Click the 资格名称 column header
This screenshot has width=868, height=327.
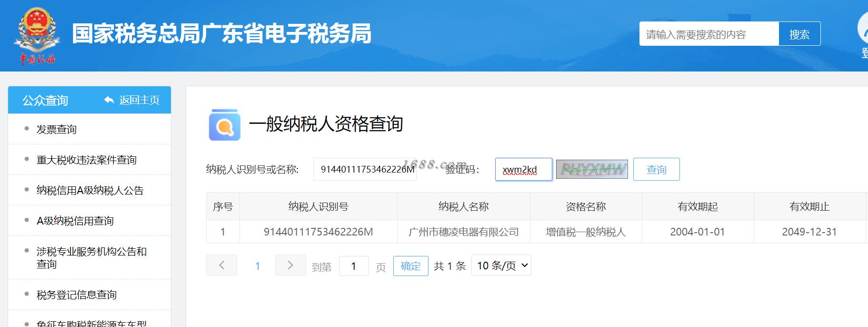click(x=586, y=206)
